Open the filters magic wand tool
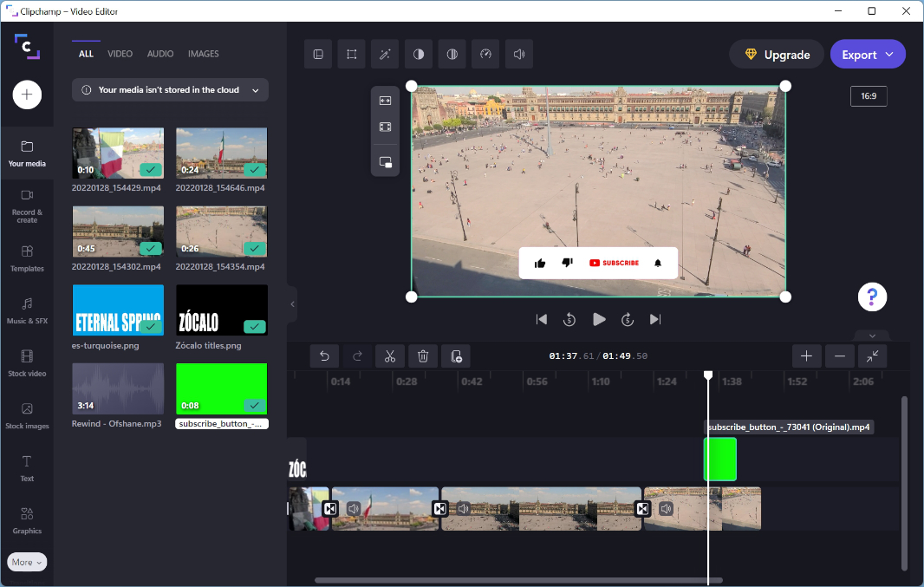The width and height of the screenshot is (924, 587). pyautogui.click(x=385, y=54)
